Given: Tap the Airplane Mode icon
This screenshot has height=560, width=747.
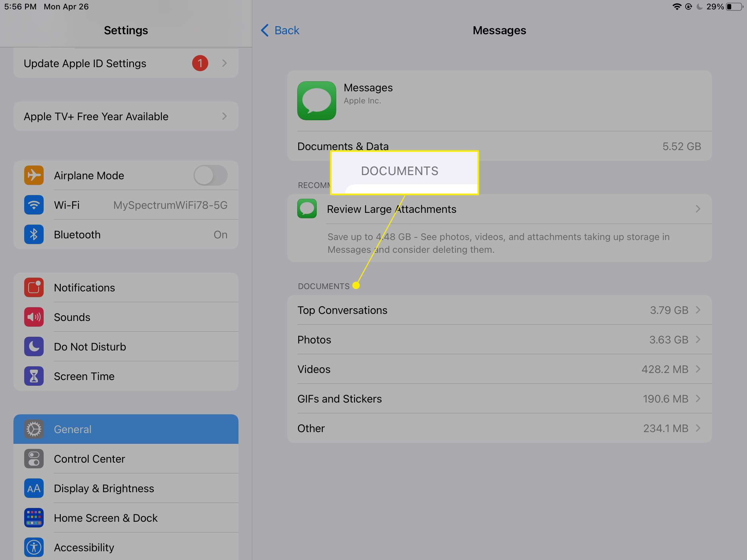Looking at the screenshot, I should [x=34, y=175].
